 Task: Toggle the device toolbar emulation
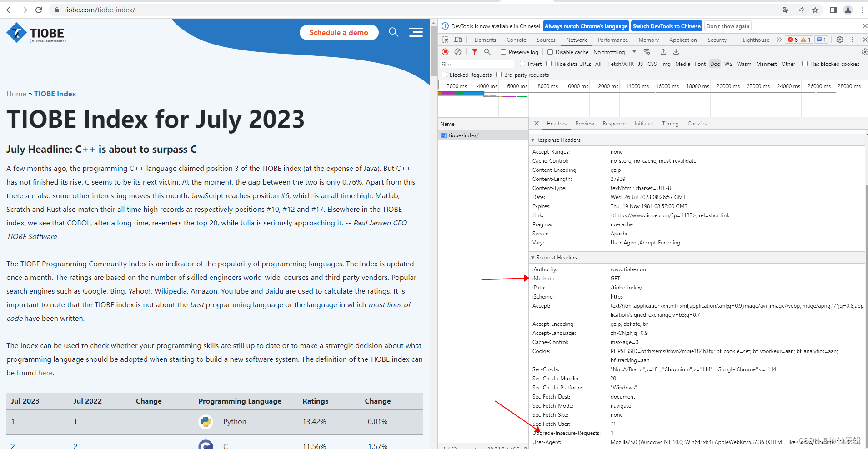point(458,40)
